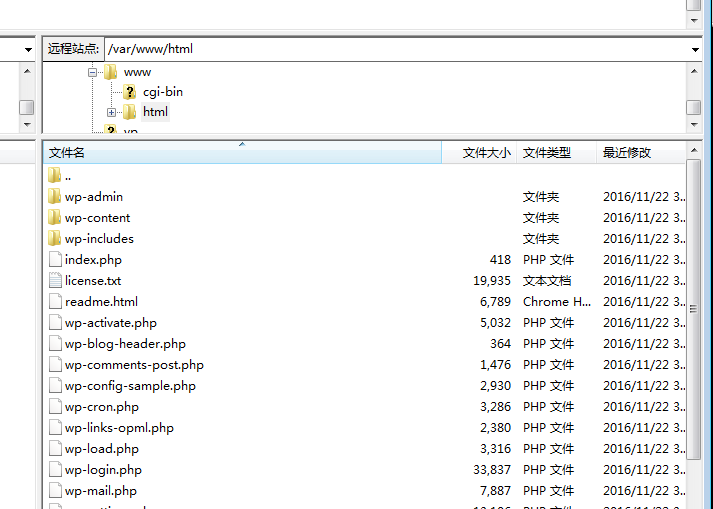Click the parent directory folder icon
713x509 pixels.
tap(55, 176)
